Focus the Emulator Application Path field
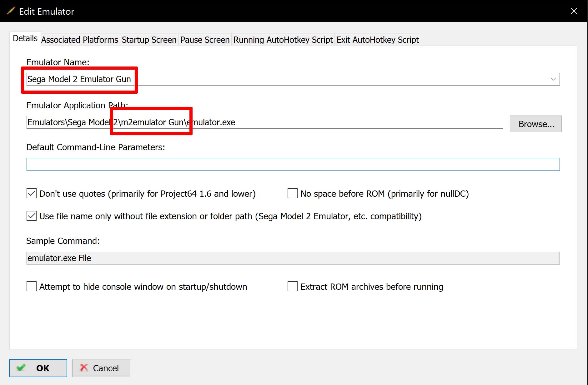The image size is (588, 385). [x=313, y=122]
